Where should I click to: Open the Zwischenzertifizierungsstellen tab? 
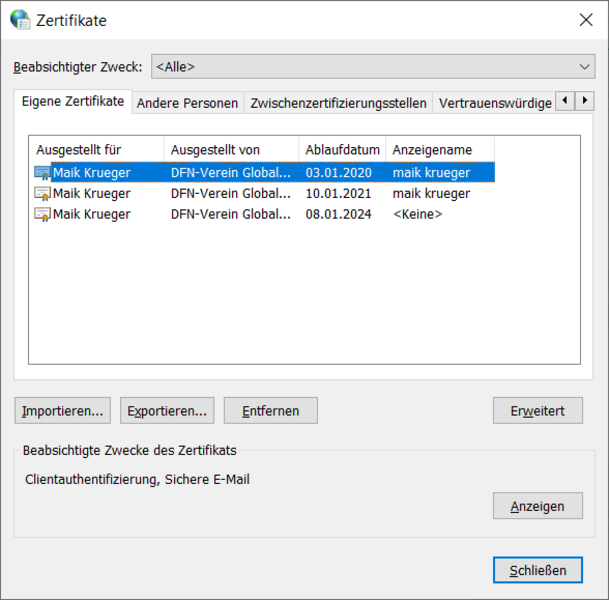pyautogui.click(x=338, y=103)
